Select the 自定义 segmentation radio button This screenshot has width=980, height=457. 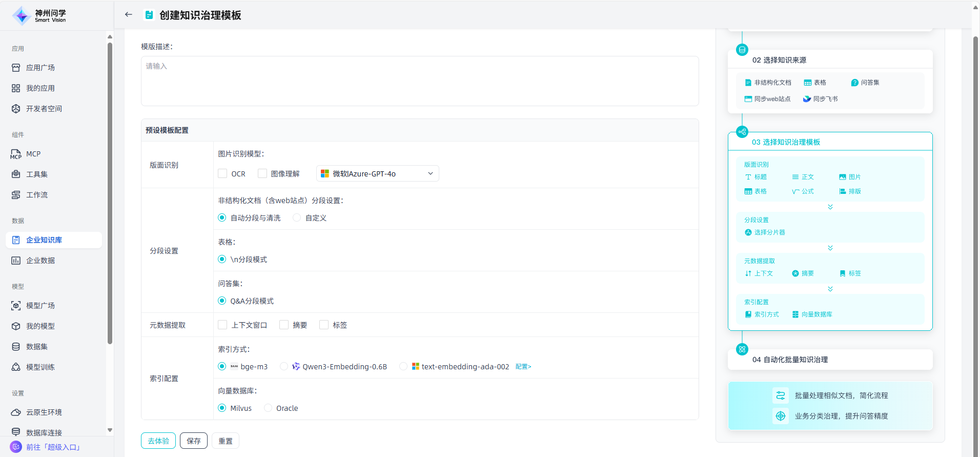(297, 218)
